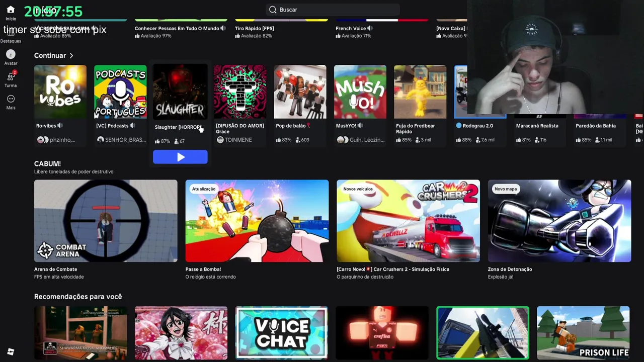The image size is (644, 362).
Task: Click voice icon beside Conhecer Pessoas Em Todo O Mundo
Action: (223, 29)
